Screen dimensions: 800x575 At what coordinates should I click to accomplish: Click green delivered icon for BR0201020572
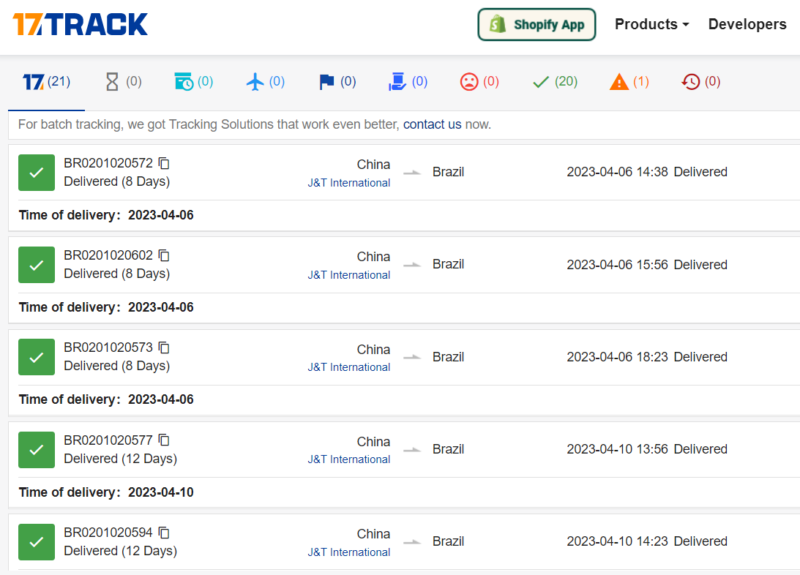coord(36,172)
